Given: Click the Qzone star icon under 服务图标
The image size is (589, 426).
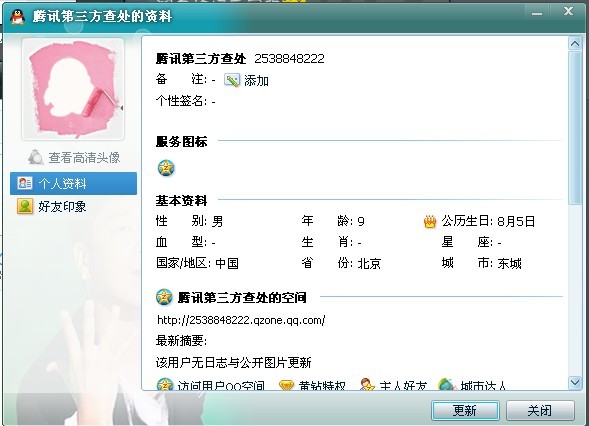Looking at the screenshot, I should [166, 168].
